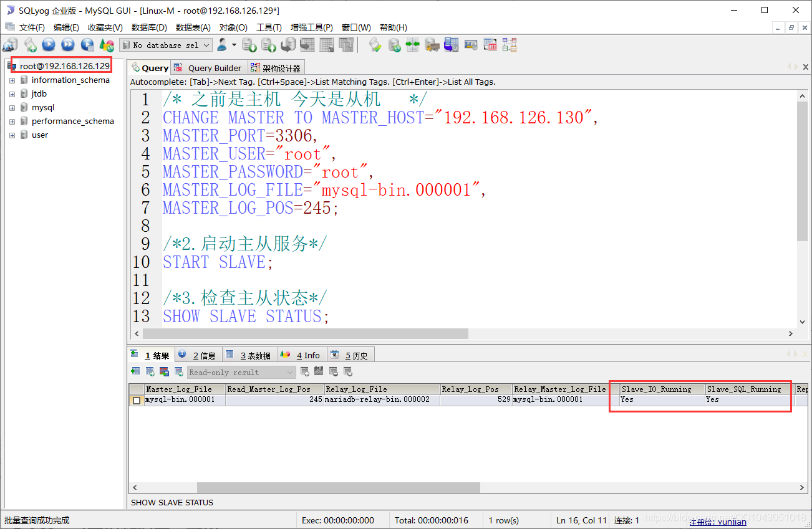The width and height of the screenshot is (812, 529).
Task: Switch to the 5 历史 tab
Action: click(x=349, y=355)
